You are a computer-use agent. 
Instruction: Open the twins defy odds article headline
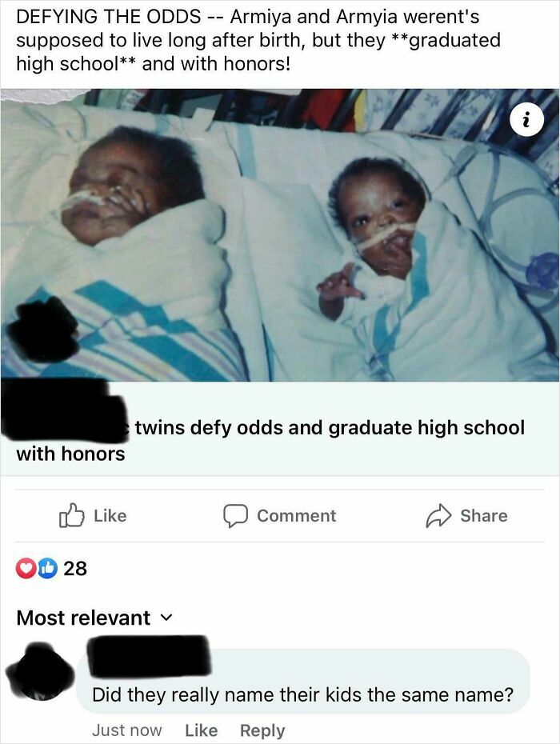coord(270,440)
